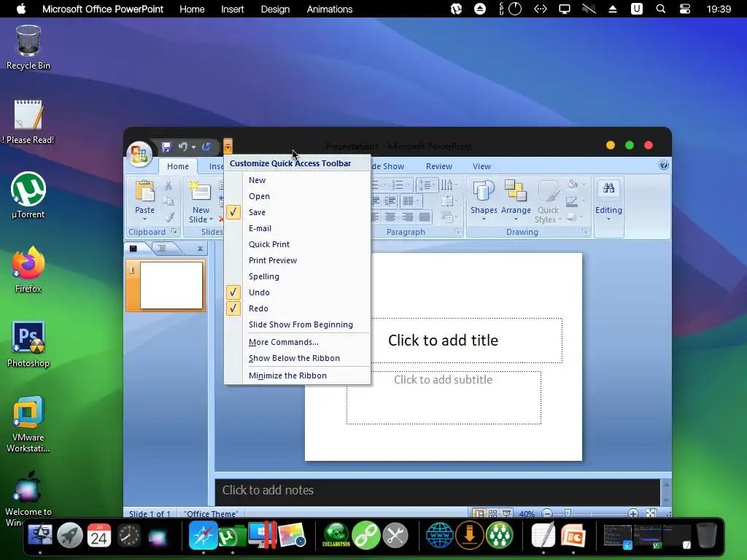Open the Animations menu in macOS menu bar
Screen dimensions: 747x560
pyautogui.click(x=330, y=9)
